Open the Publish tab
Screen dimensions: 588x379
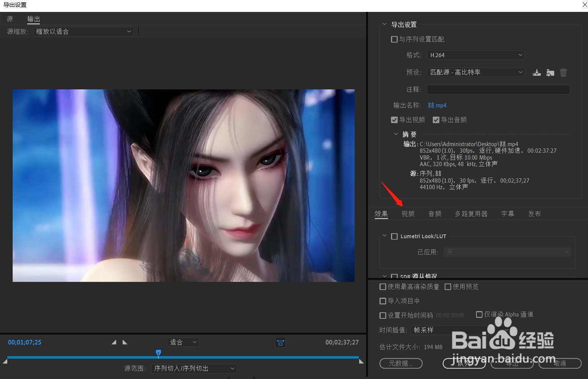click(534, 214)
